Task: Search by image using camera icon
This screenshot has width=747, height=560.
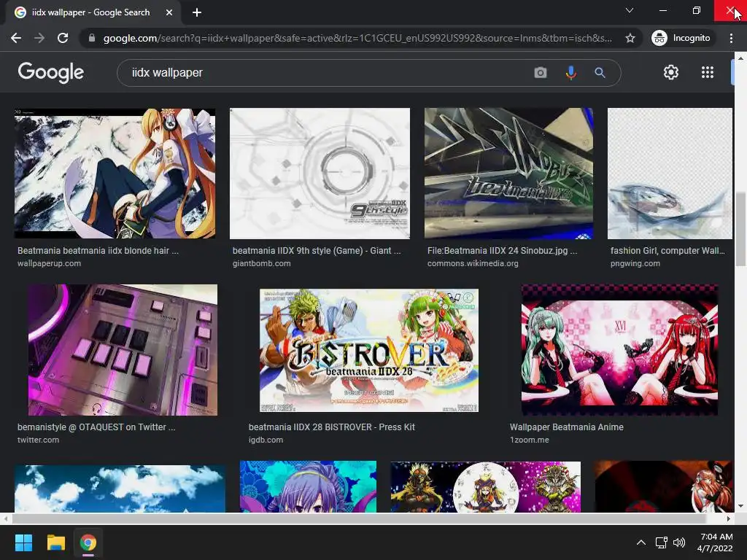Action: click(541, 73)
